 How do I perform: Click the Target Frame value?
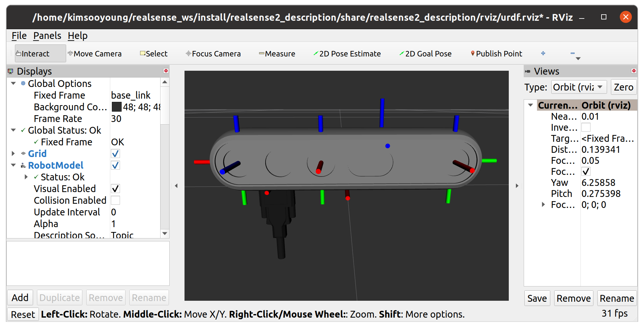click(607, 138)
